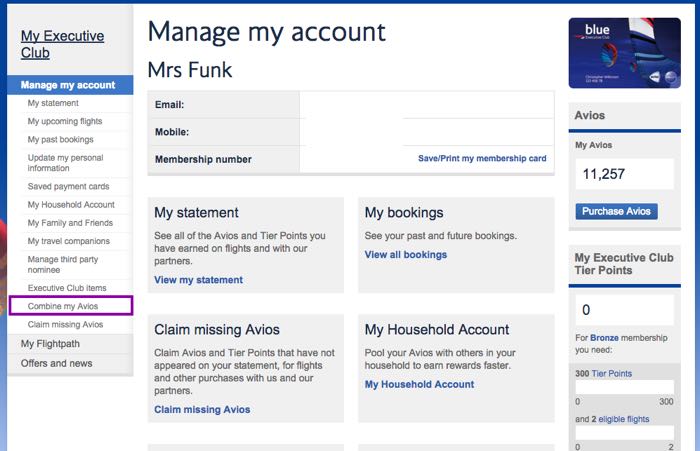Viewport: 700px width, 451px height.
Task: Select Manage my account in sidebar
Action: [x=70, y=85]
